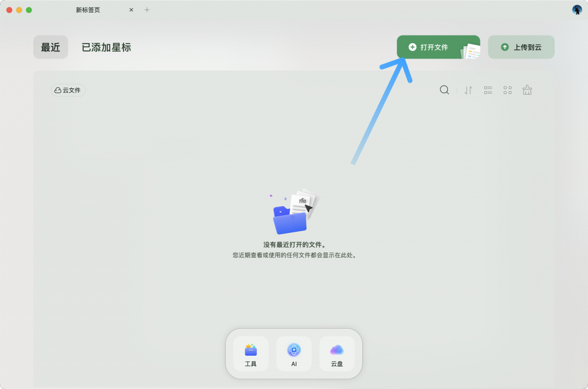Open the 云盘 cloud drive icon
Image resolution: width=588 pixels, height=389 pixels.
click(336, 354)
